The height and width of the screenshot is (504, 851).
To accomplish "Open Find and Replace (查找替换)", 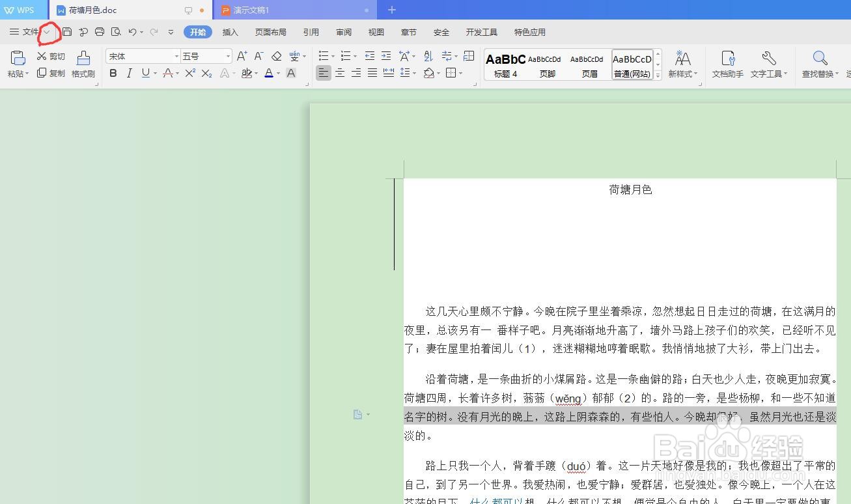I will (820, 64).
